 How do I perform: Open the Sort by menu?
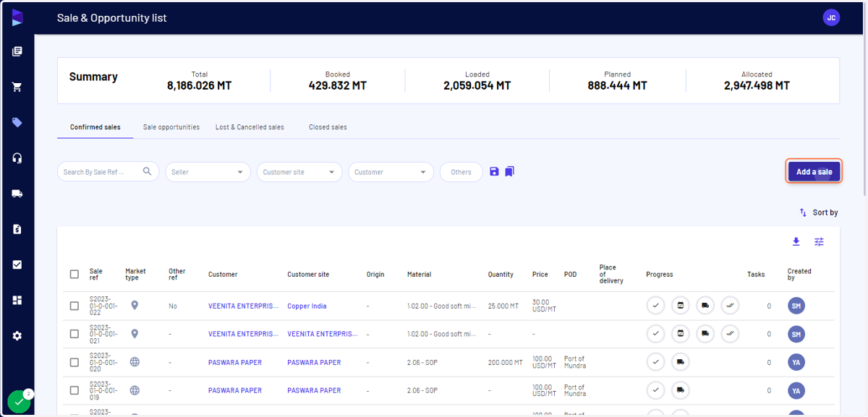coord(819,212)
